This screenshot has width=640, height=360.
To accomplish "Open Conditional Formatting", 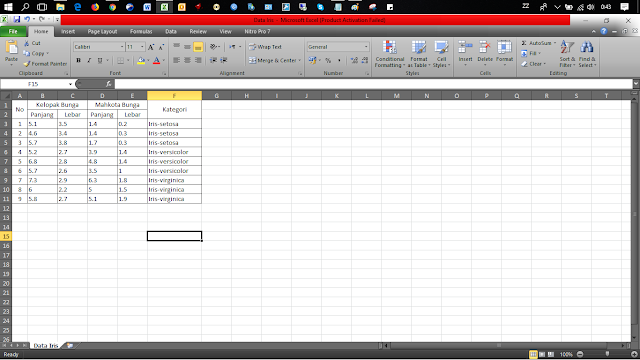I will click(x=390, y=54).
